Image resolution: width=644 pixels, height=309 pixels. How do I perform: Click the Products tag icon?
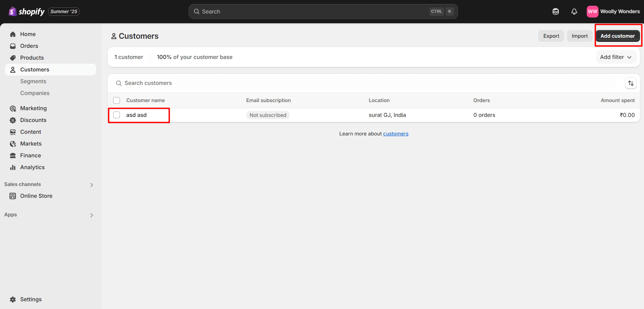coord(13,58)
